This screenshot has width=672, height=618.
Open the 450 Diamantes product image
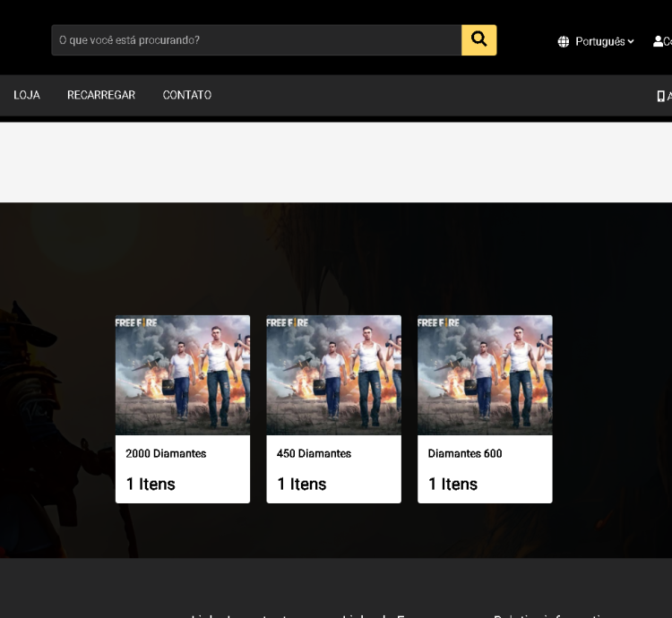coord(334,375)
